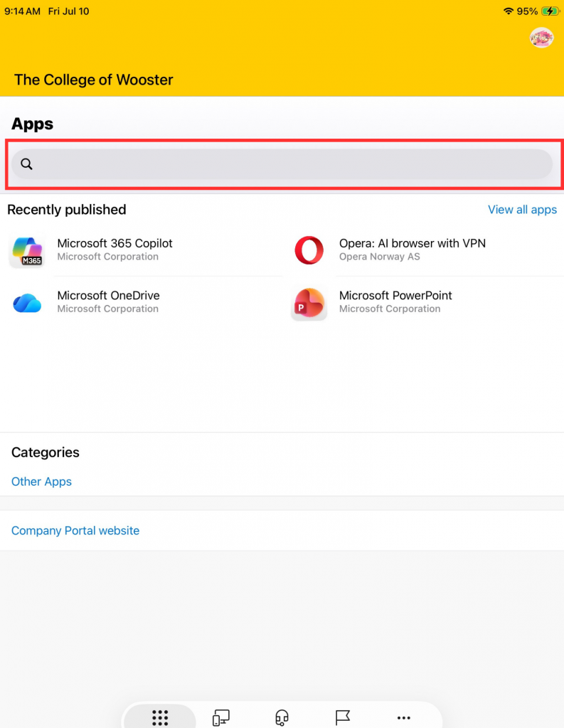
Task: Tap Opera Norway AS publisher text
Action: 380,257
